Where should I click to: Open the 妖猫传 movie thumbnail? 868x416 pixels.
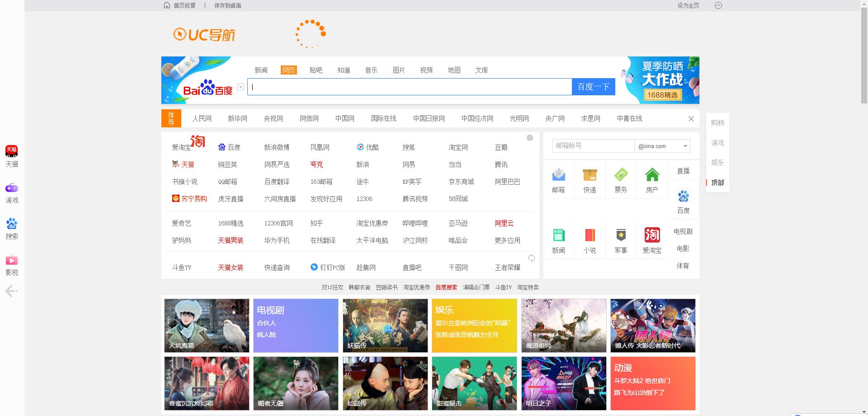tap(385, 325)
